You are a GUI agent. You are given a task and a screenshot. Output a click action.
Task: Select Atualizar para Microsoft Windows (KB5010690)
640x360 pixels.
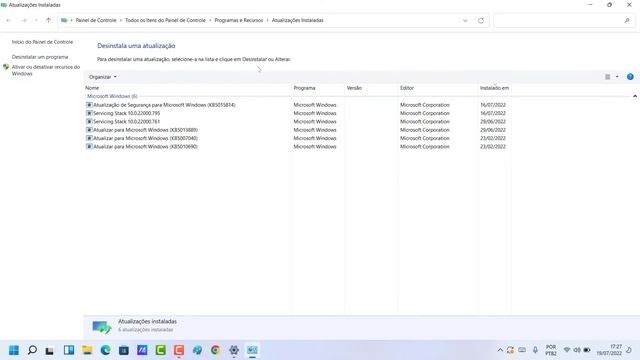145,147
